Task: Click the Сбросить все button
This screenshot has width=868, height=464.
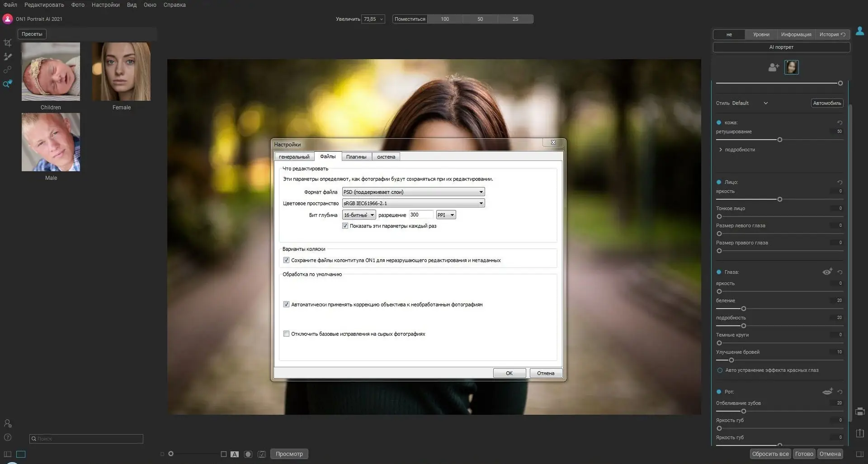Action: click(x=770, y=454)
